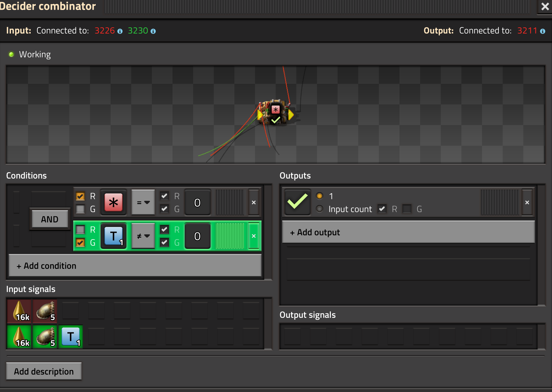552x392 pixels.
Task: Click the blue T signal in second condition
Action: (x=113, y=236)
